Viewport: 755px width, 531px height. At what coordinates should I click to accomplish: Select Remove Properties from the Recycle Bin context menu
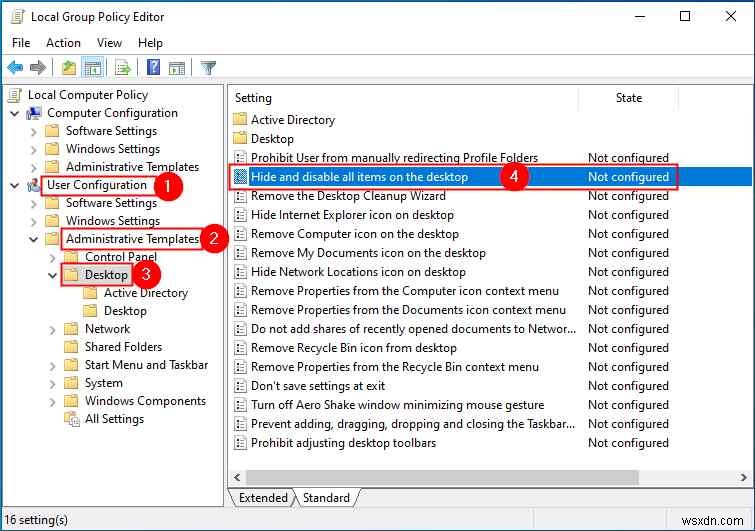pyautogui.click(x=394, y=367)
